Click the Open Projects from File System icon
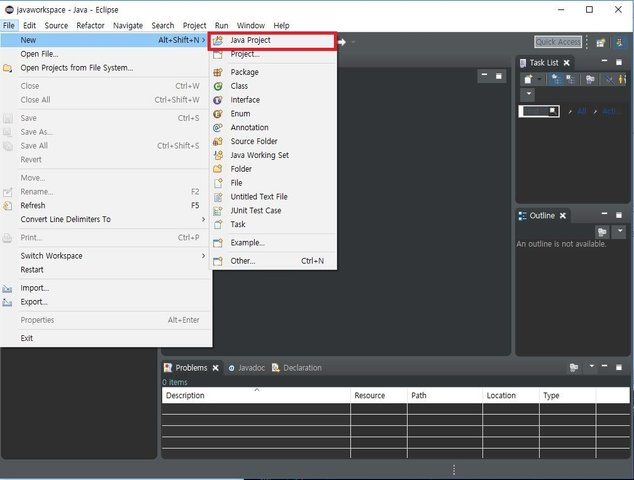This screenshot has width=634, height=480. [7, 68]
